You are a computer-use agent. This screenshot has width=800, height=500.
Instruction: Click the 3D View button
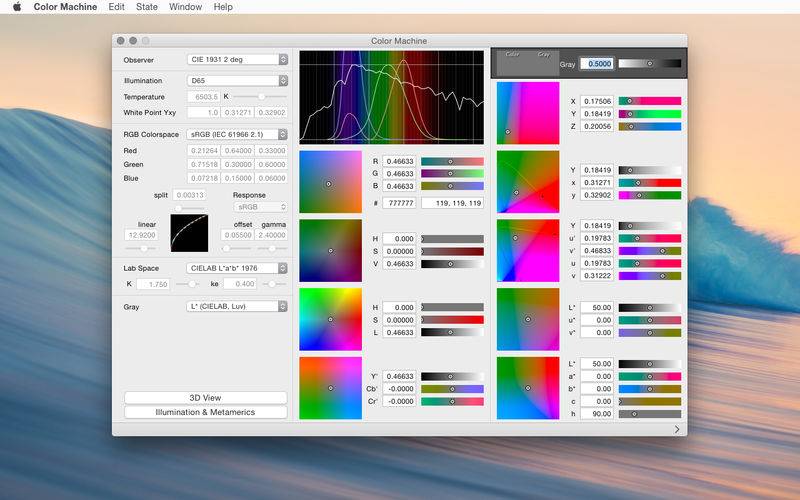click(x=206, y=397)
